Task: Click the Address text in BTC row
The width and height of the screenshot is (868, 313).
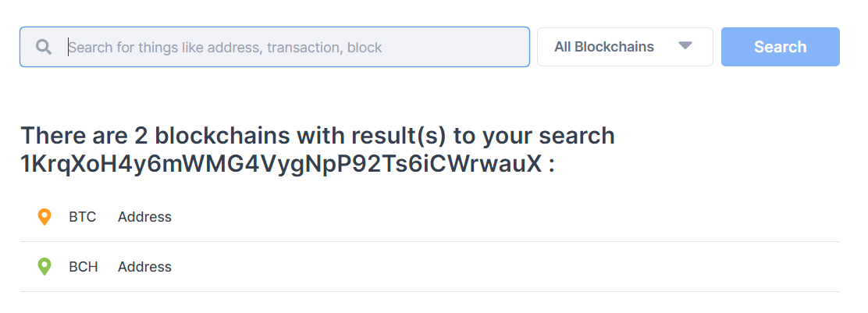Action: (x=144, y=217)
